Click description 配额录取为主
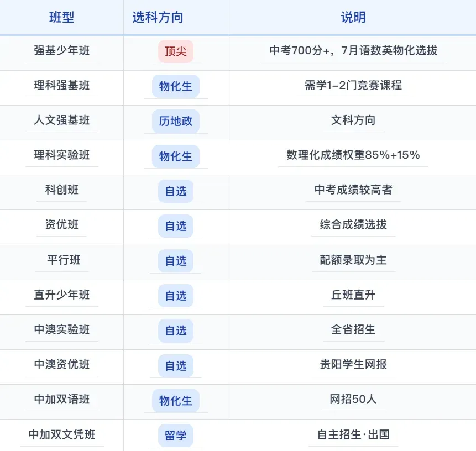476x451 pixels. coord(353,260)
